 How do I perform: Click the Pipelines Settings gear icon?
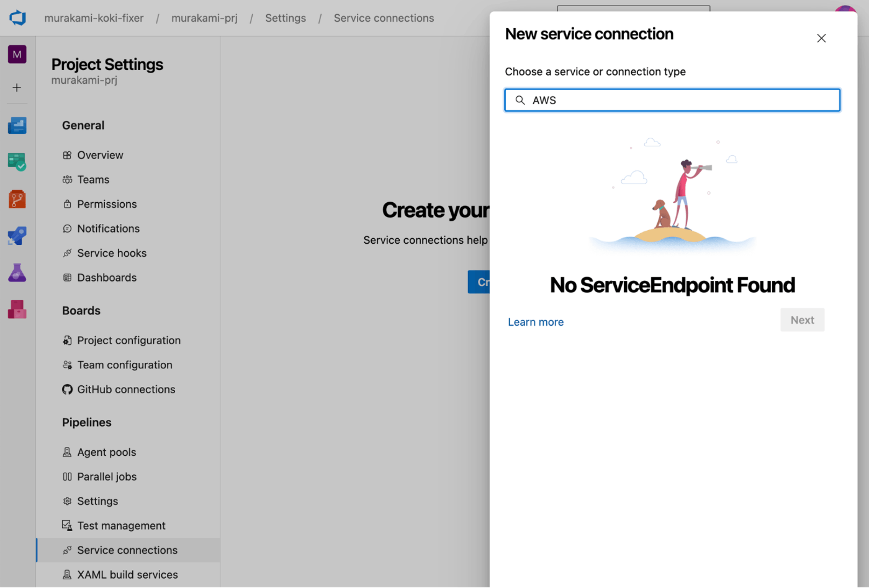click(x=67, y=501)
